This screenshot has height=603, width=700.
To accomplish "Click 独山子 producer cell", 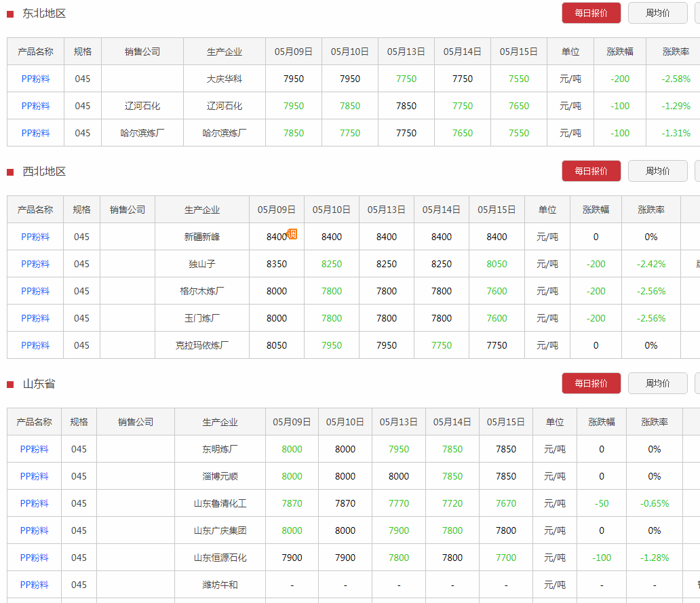I will point(202,265).
